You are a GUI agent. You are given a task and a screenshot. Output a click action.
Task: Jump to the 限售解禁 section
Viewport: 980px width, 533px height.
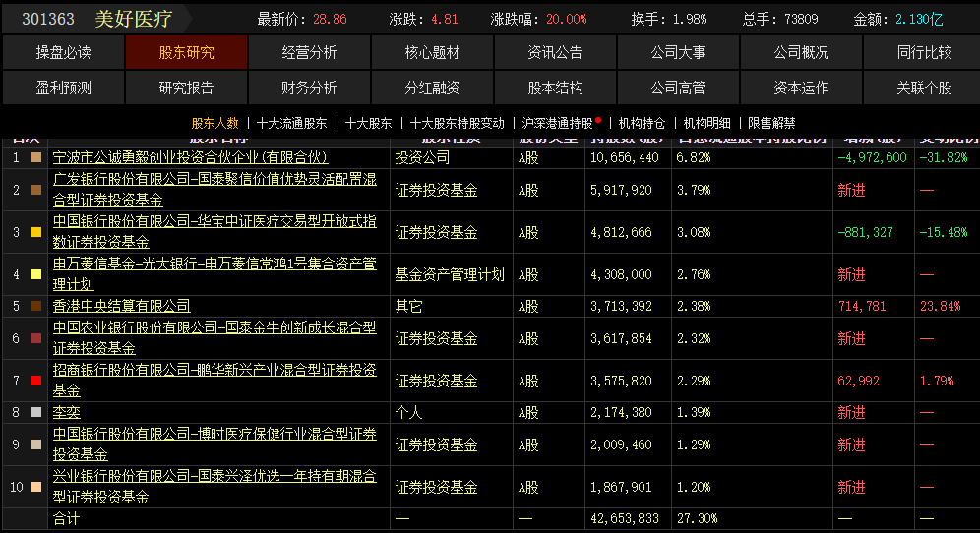pyautogui.click(x=771, y=123)
